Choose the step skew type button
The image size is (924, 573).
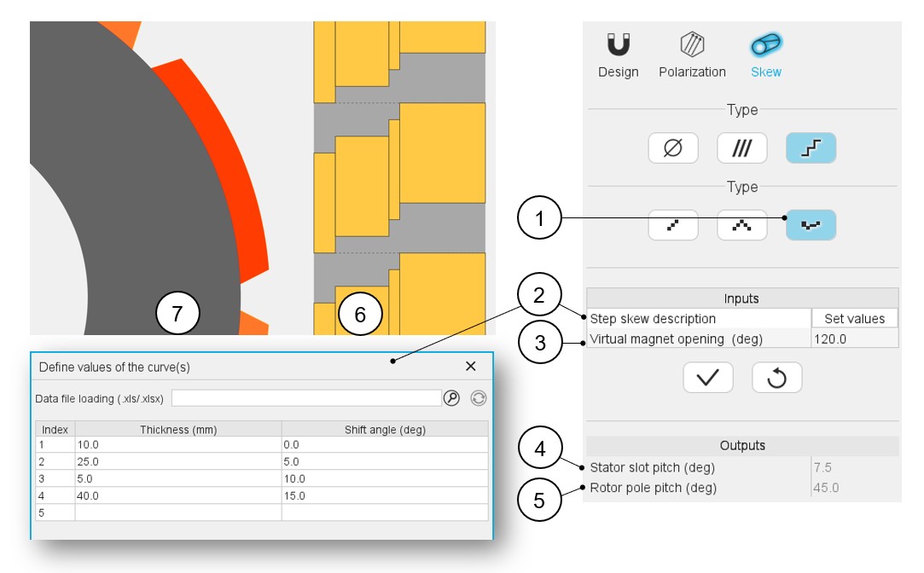811,148
